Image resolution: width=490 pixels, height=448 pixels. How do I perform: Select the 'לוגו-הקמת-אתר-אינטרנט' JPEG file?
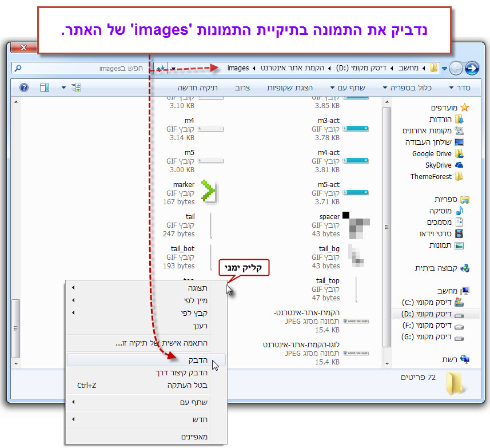click(316, 353)
